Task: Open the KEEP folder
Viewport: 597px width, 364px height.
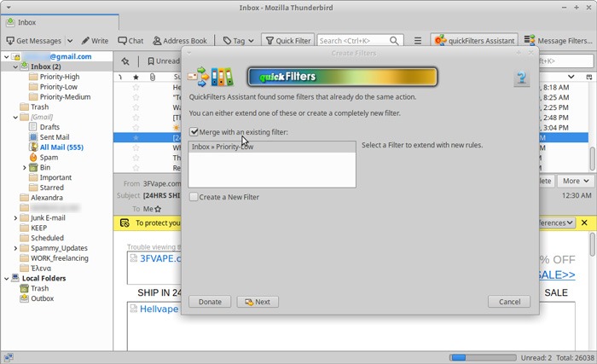Action: [x=38, y=228]
